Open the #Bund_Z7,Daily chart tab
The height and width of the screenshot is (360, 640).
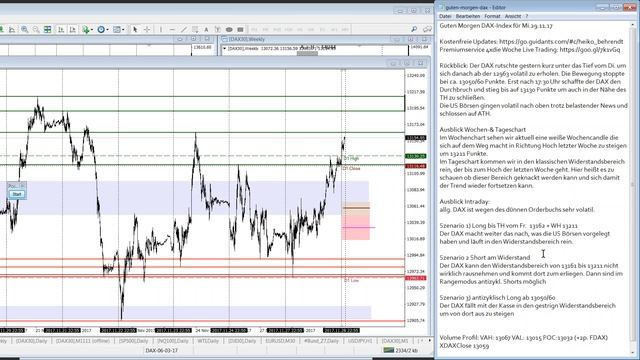(321, 341)
